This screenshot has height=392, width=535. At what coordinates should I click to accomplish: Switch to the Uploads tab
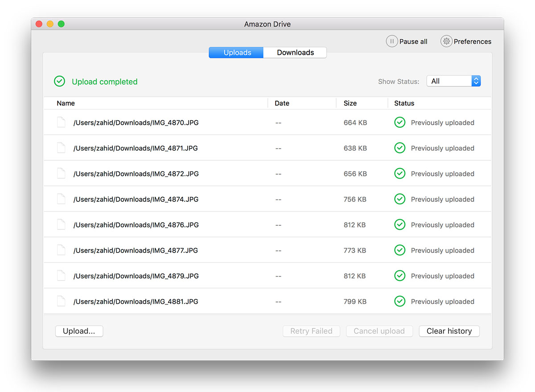236,53
